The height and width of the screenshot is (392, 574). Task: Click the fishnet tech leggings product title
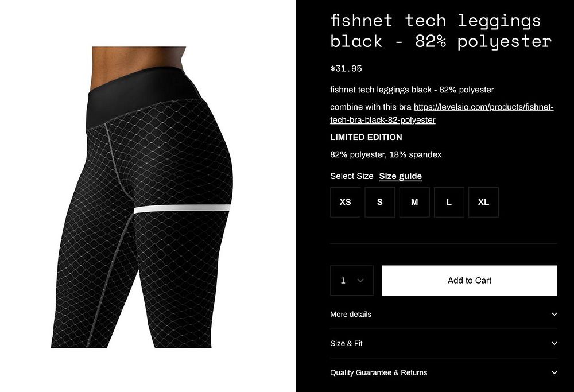[x=441, y=31]
